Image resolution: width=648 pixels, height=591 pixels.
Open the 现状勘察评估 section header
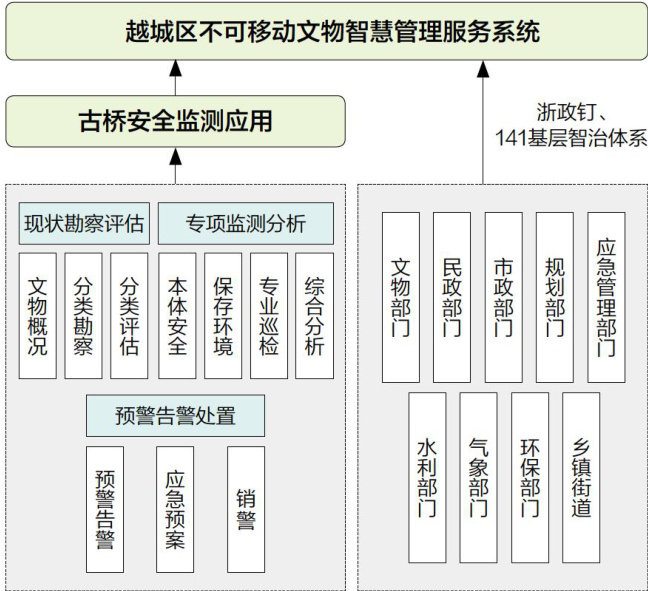(x=84, y=224)
